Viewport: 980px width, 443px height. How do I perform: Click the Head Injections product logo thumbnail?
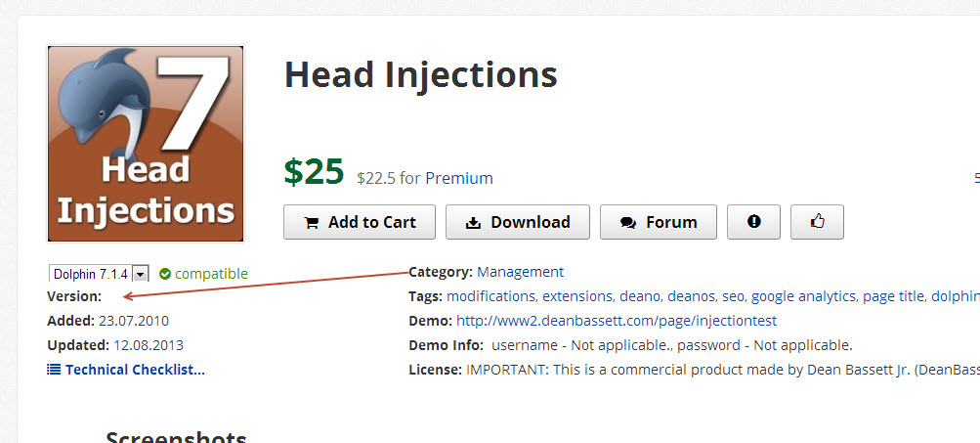[146, 144]
